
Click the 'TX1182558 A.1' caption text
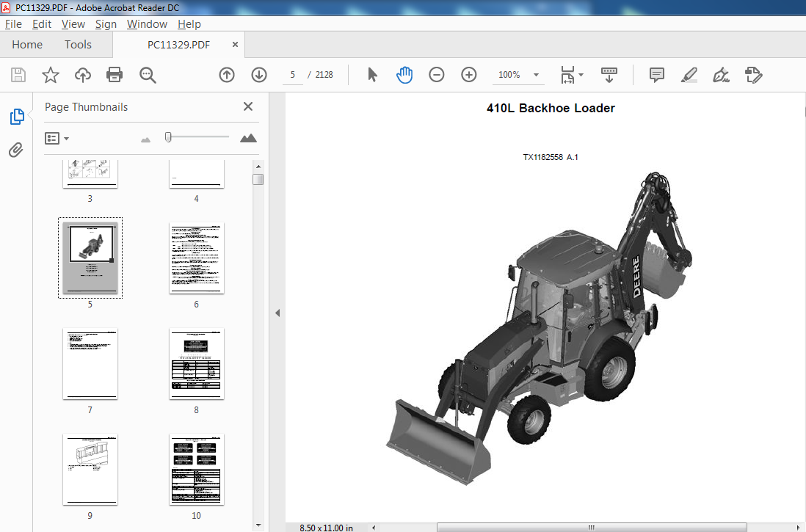551,157
